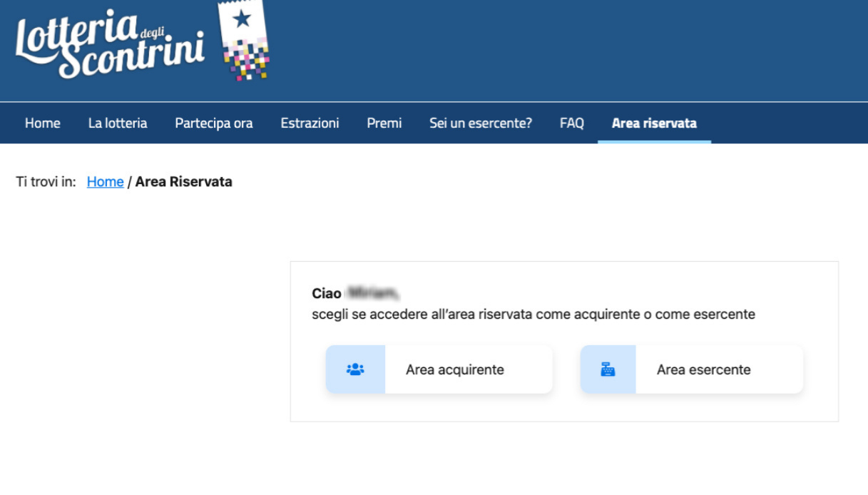This screenshot has height=495, width=868.
Task: View the Estrazioni menu item
Action: [310, 123]
